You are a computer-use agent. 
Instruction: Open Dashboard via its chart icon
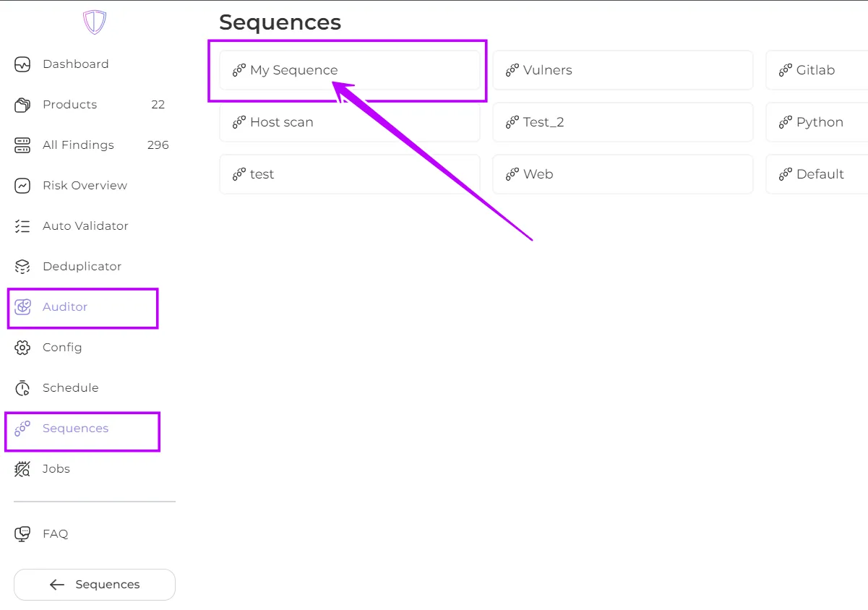[22, 64]
